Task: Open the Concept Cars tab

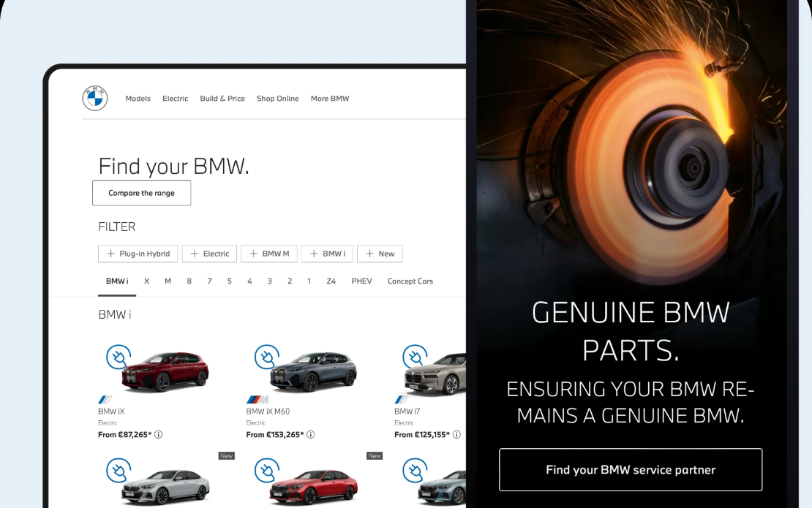Action: [x=410, y=281]
